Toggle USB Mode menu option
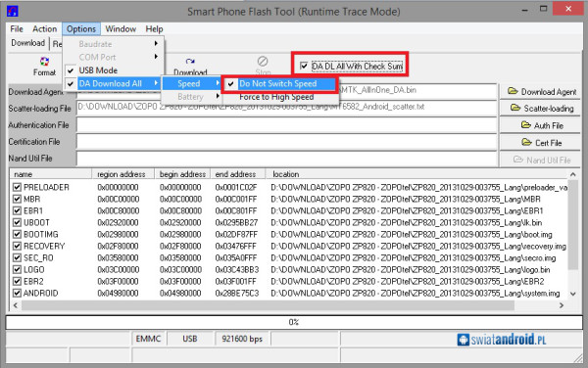Image resolution: width=588 pixels, height=368 pixels. click(x=114, y=70)
